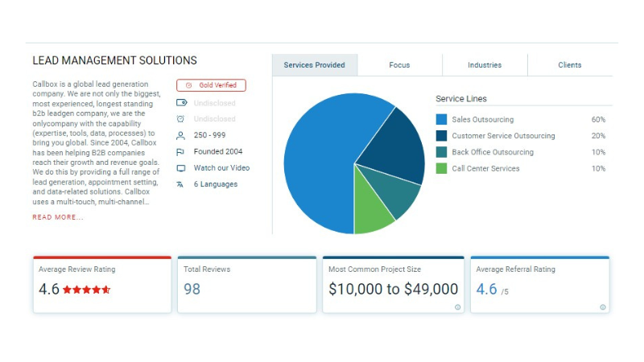Click the Back Office Outsourcing legend label
Image resolution: width=644 pixels, height=362 pixels.
click(493, 152)
